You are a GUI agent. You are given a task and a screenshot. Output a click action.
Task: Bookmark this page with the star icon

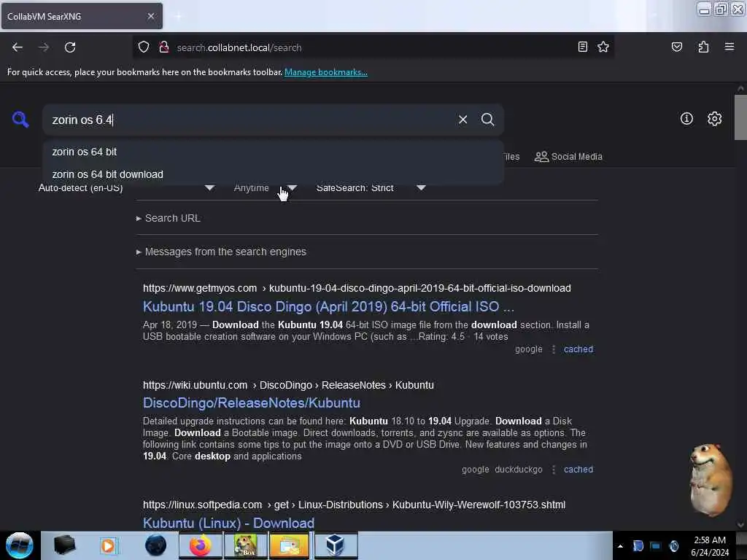point(603,47)
